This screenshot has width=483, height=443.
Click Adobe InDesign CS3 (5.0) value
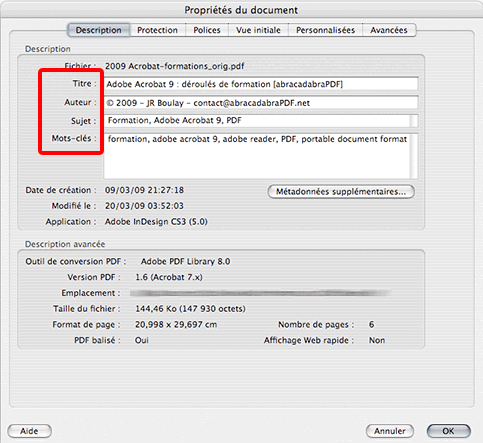156,222
